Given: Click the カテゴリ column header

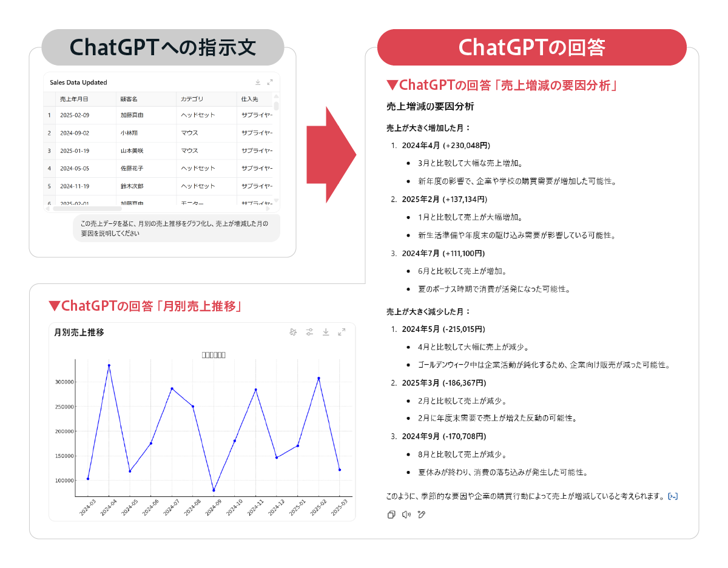Looking at the screenshot, I should click(207, 99).
